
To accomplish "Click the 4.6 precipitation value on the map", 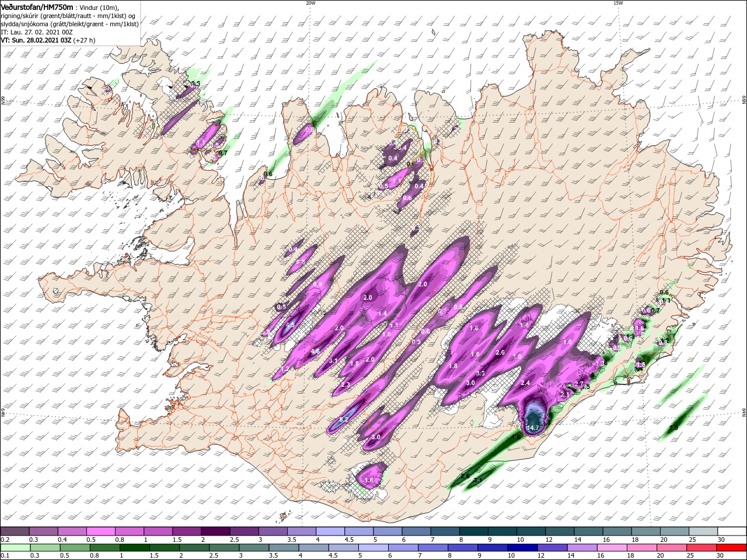I will (315, 352).
